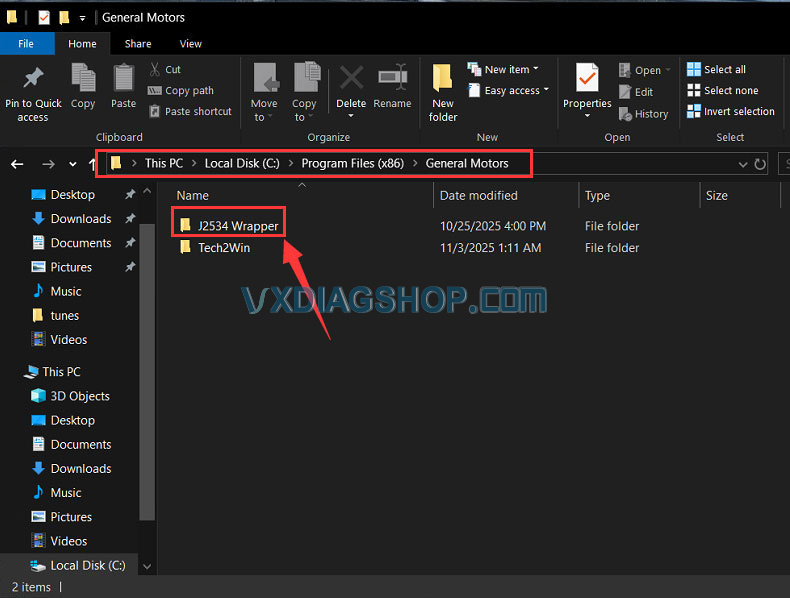Expand the Properties dropdown arrow
The width and height of the screenshot is (790, 598).
(587, 116)
